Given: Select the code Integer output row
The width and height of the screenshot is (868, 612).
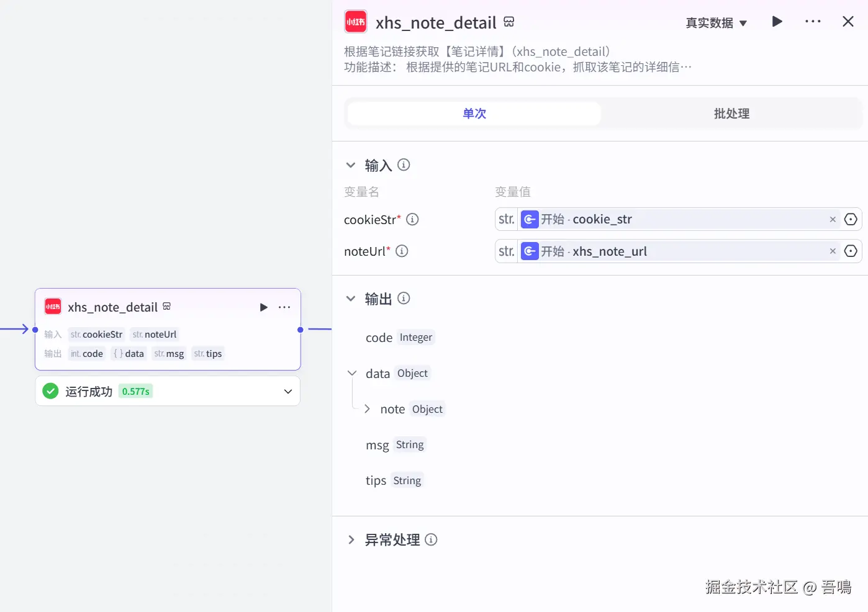Looking at the screenshot, I should (x=400, y=338).
